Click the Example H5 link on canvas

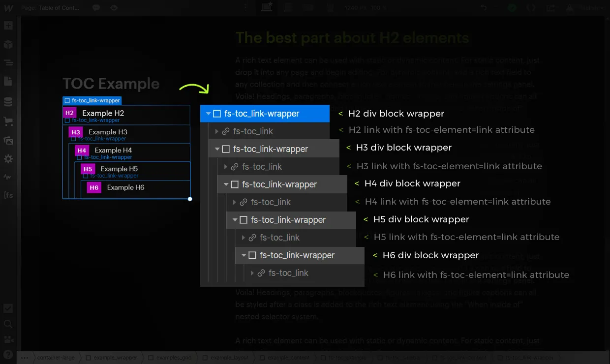[119, 169]
